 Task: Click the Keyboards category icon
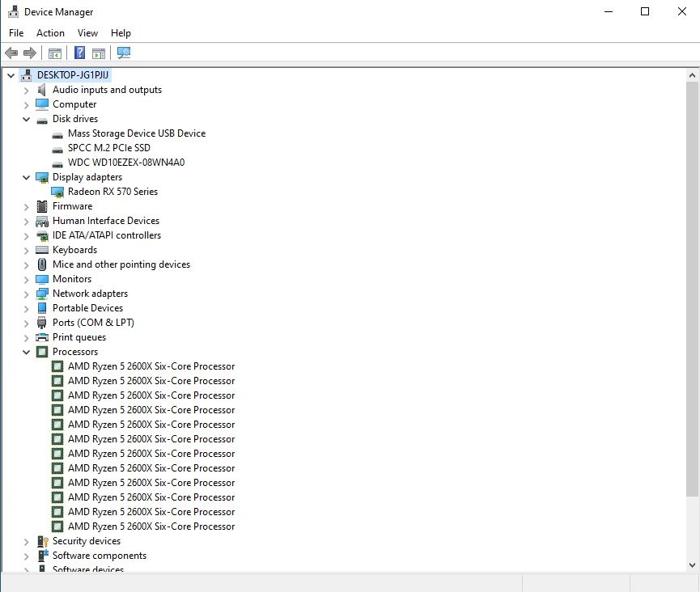42,250
